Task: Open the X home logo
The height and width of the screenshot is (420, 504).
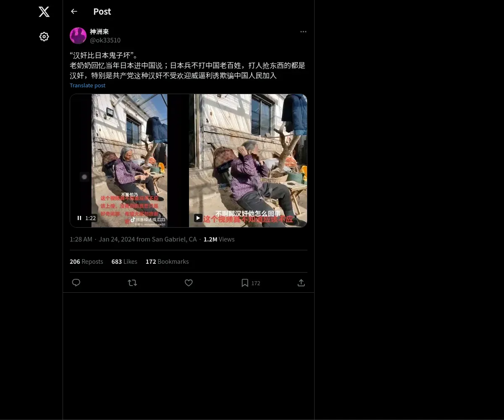Action: [x=44, y=12]
